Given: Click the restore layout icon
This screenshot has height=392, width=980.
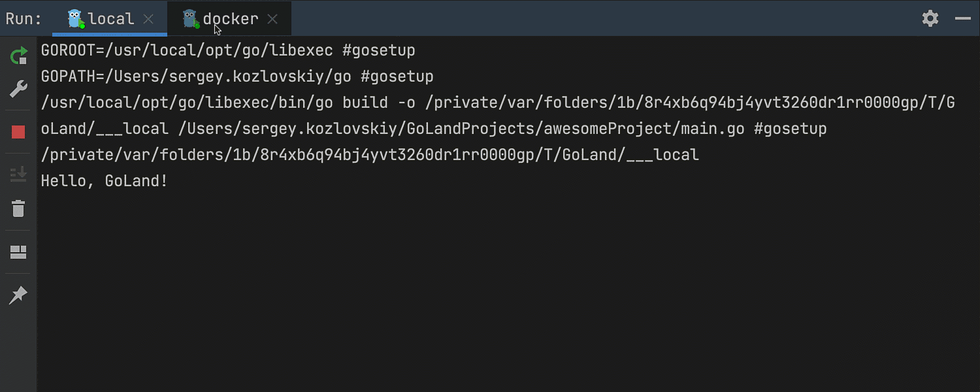Looking at the screenshot, I should point(18,252).
